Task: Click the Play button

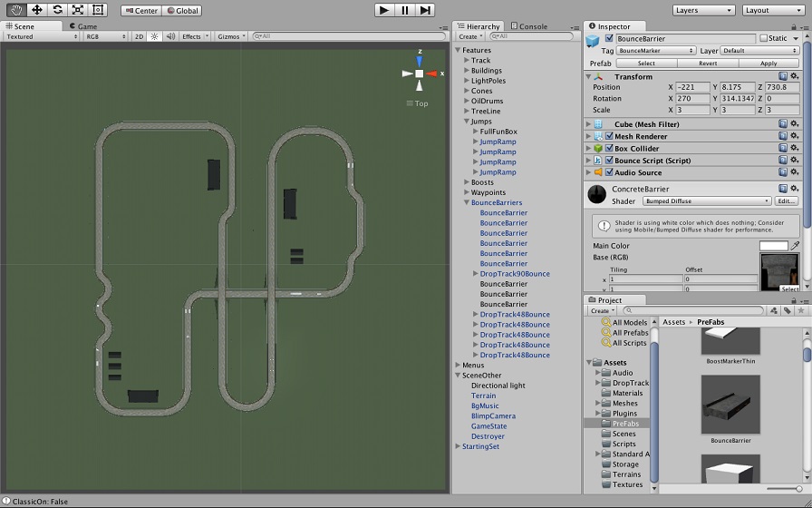Action: point(384,10)
